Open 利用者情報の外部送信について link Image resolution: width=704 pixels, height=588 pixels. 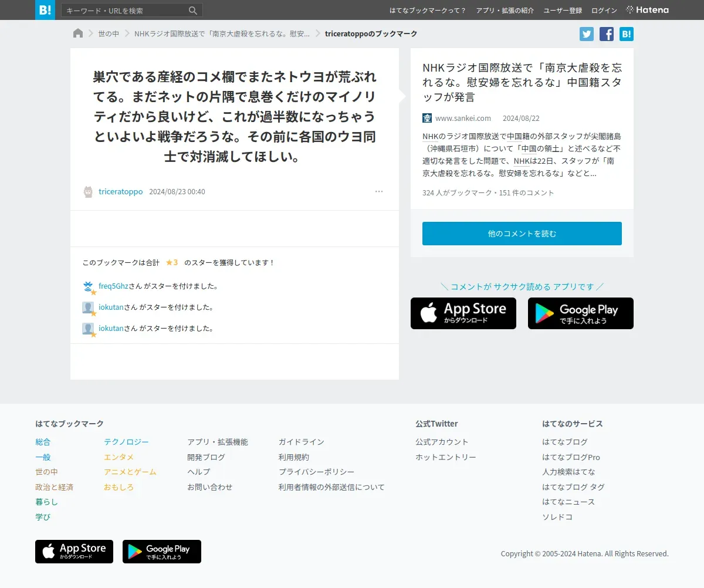[331, 487]
